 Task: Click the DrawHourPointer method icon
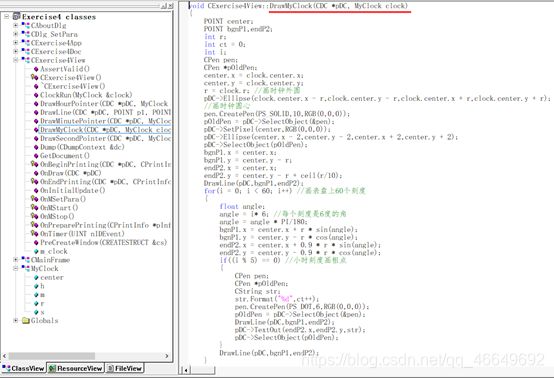[x=36, y=104]
